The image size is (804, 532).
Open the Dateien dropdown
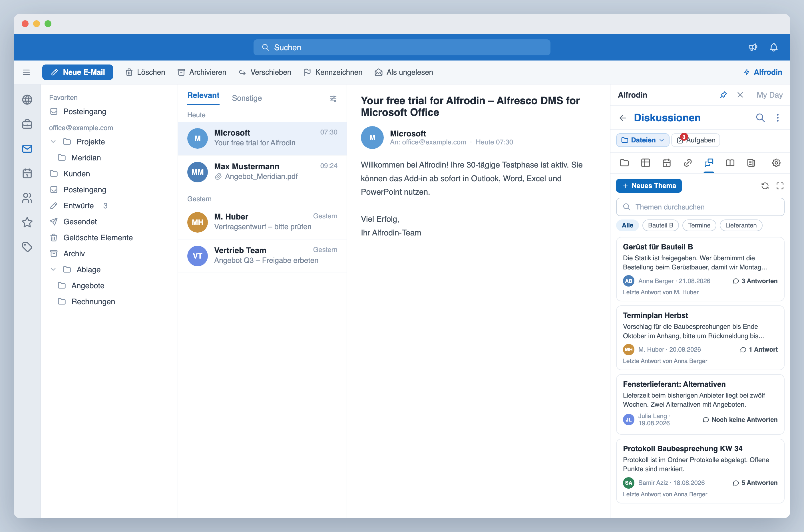pyautogui.click(x=642, y=140)
